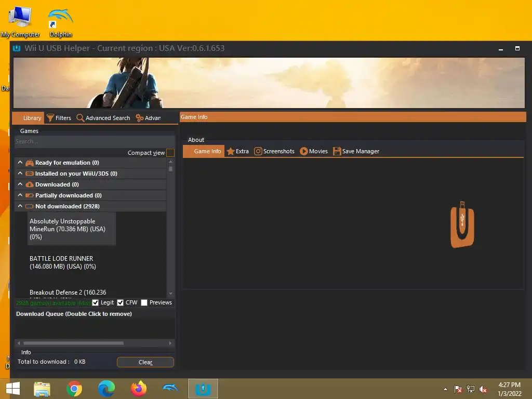The height and width of the screenshot is (399, 532).
Task: Click the Screenshots camera icon
Action: tap(258, 151)
